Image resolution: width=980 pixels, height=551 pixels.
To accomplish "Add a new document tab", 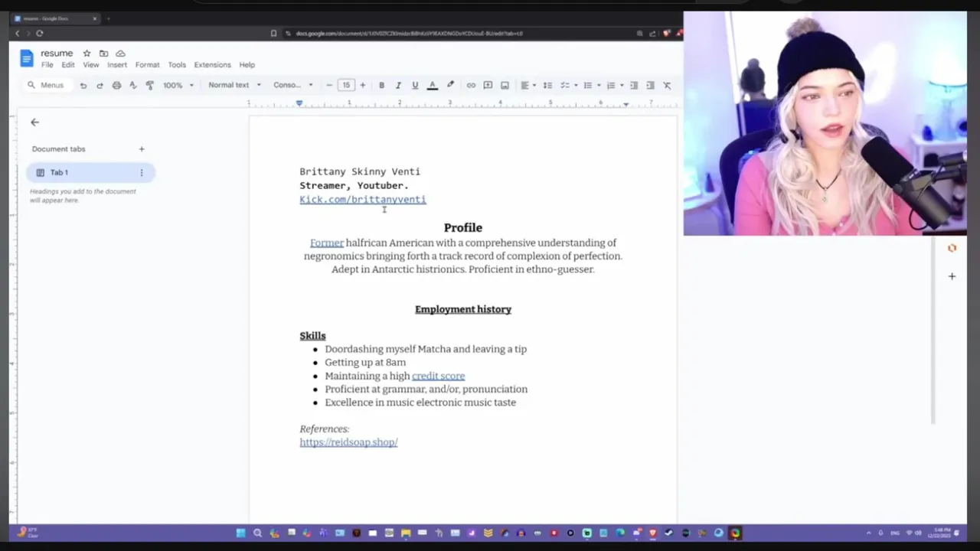I will pyautogui.click(x=142, y=149).
